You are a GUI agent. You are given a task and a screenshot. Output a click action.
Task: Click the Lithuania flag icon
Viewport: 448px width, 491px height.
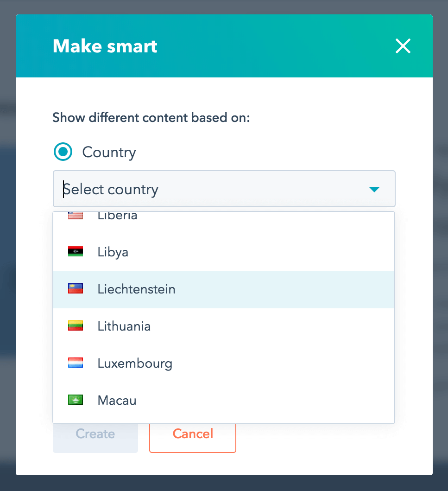coord(76,326)
